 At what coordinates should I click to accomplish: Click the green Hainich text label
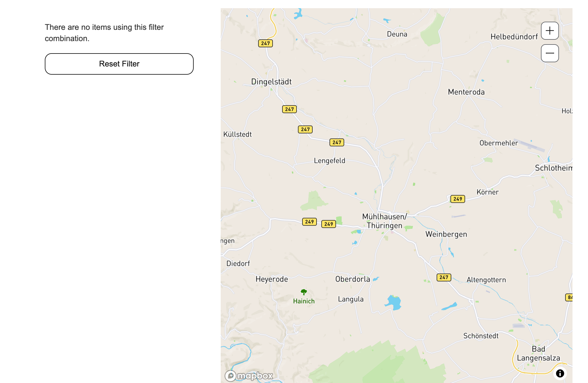point(304,301)
